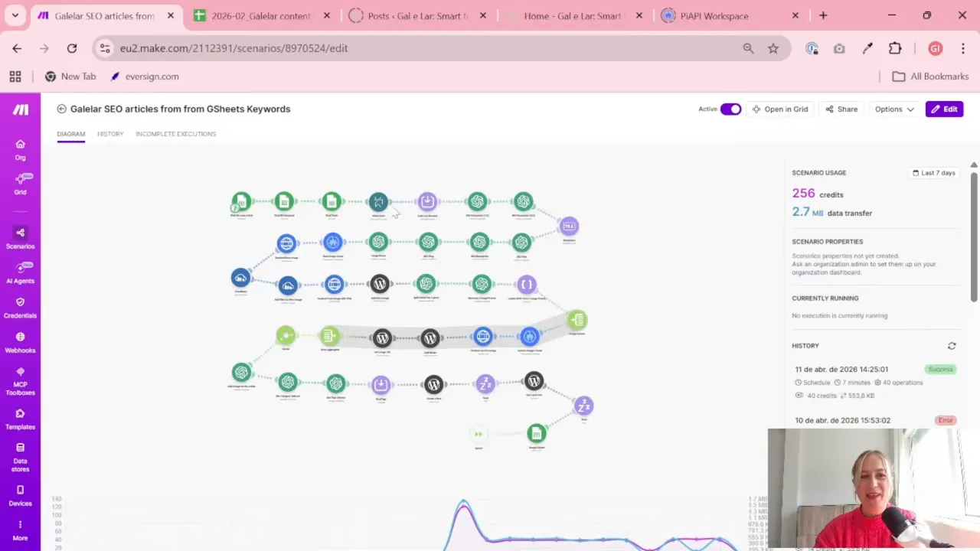Switch to the Posts ‹ Gal e Lar browser tab
Screen dimensions: 980x551
tap(417, 15)
